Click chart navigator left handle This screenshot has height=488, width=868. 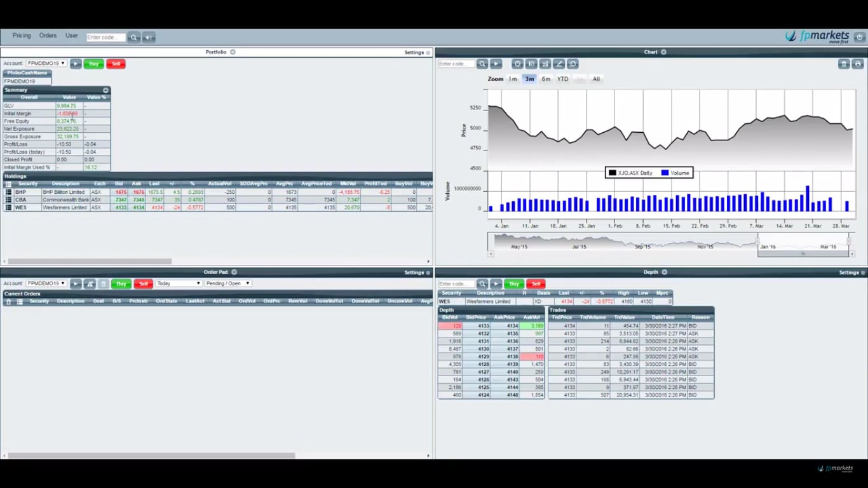coord(757,241)
